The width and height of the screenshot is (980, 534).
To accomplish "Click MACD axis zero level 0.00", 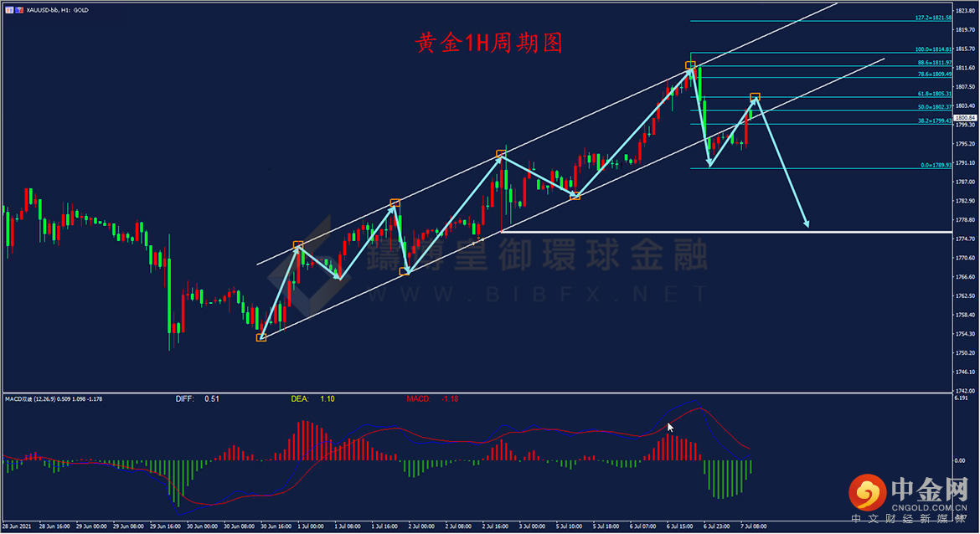I will (x=960, y=460).
